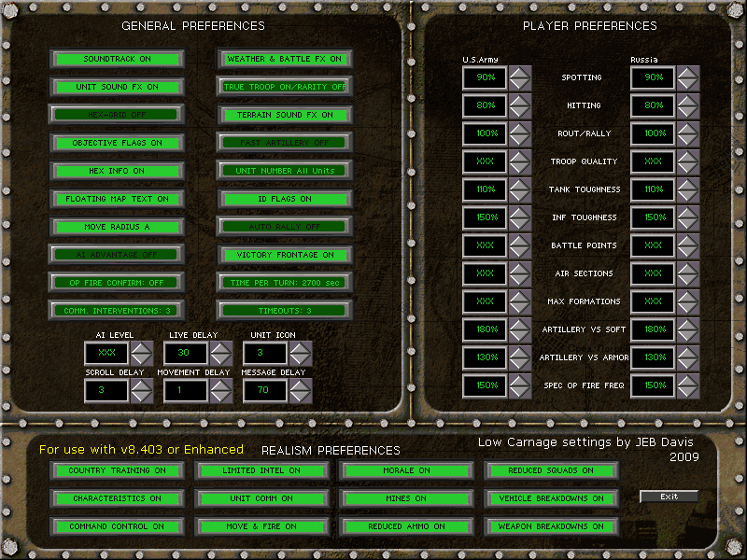
Task: Click the Comm. Interventions: 3 button
Action: click(x=116, y=311)
